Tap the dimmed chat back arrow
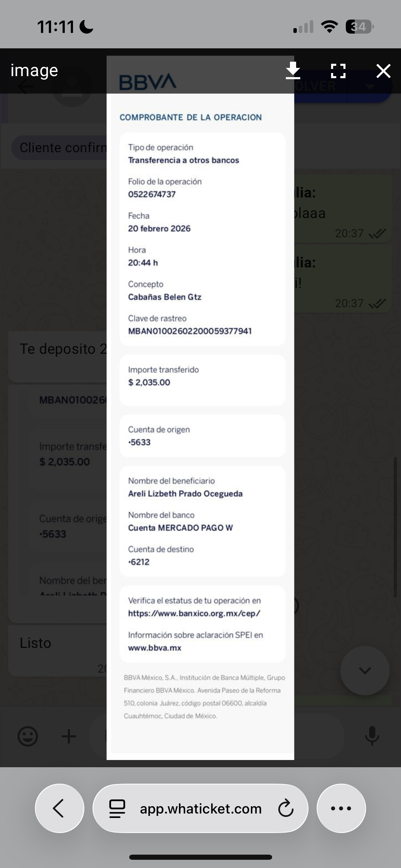401x868 pixels. [26, 86]
